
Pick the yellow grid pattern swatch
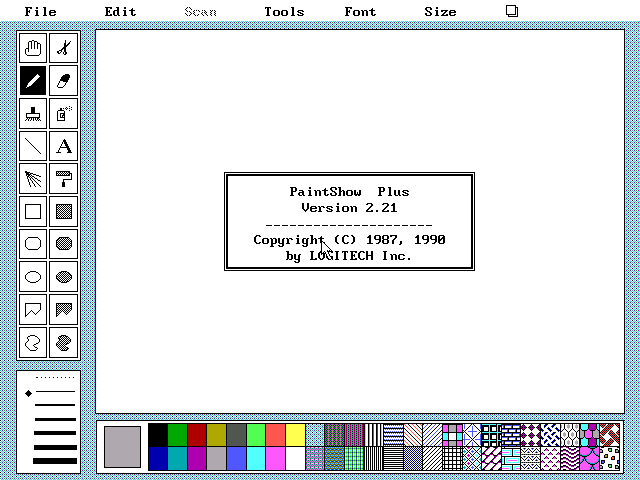(453, 458)
